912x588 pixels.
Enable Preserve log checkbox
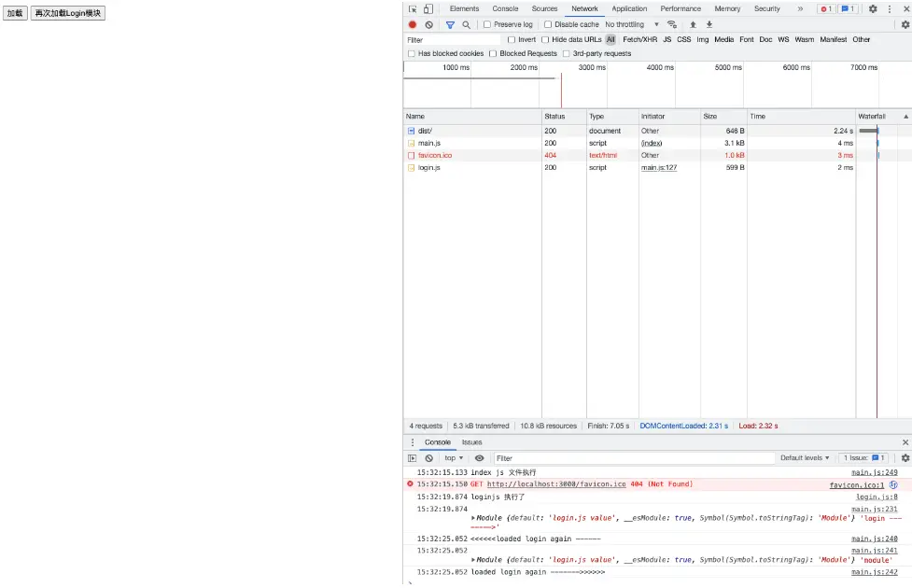487,25
